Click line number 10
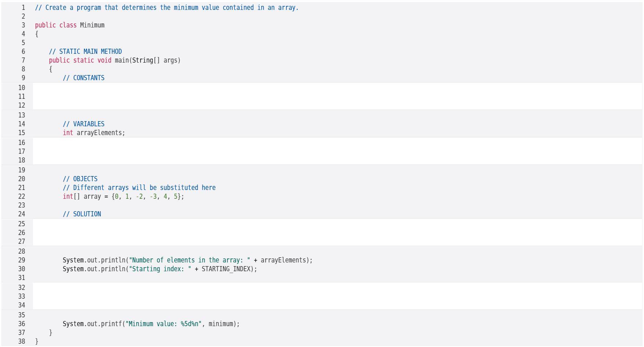Screen dimensions: 644x347 click(x=22, y=88)
